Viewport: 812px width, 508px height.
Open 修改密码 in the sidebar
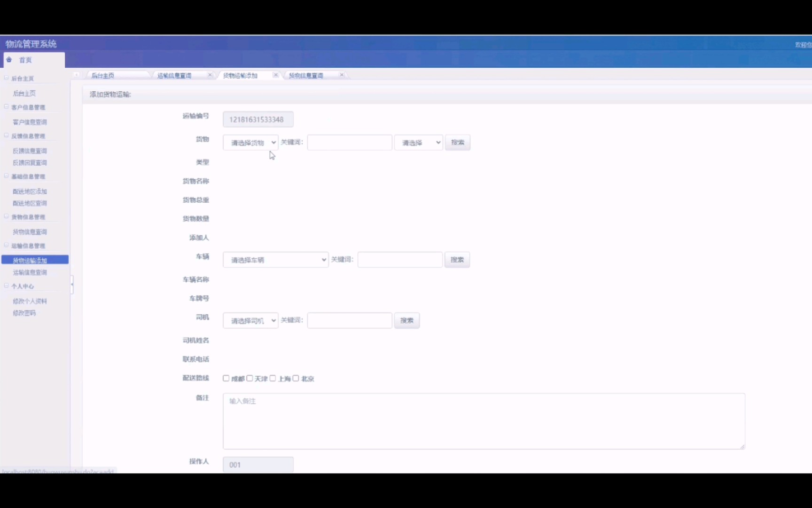(24, 313)
